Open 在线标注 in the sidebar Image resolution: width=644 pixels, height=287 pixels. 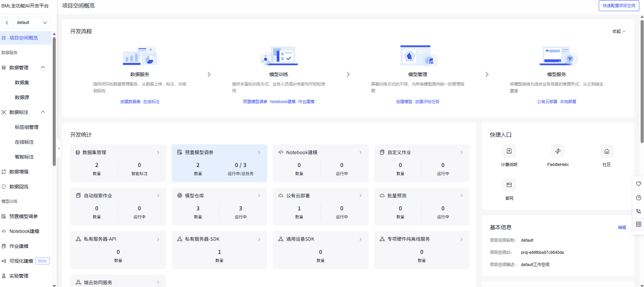(24, 142)
